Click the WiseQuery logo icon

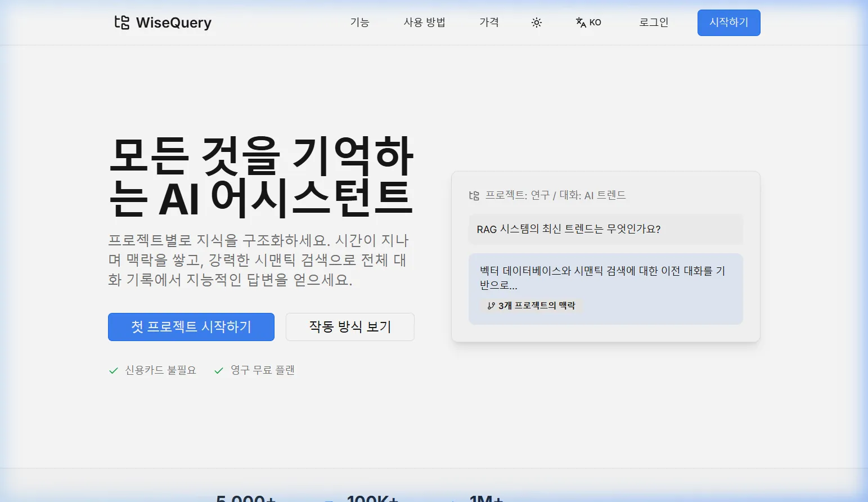122,23
